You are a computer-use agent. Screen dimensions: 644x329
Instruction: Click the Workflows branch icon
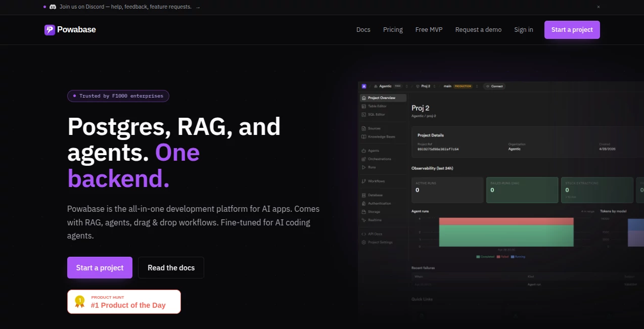pyautogui.click(x=364, y=181)
